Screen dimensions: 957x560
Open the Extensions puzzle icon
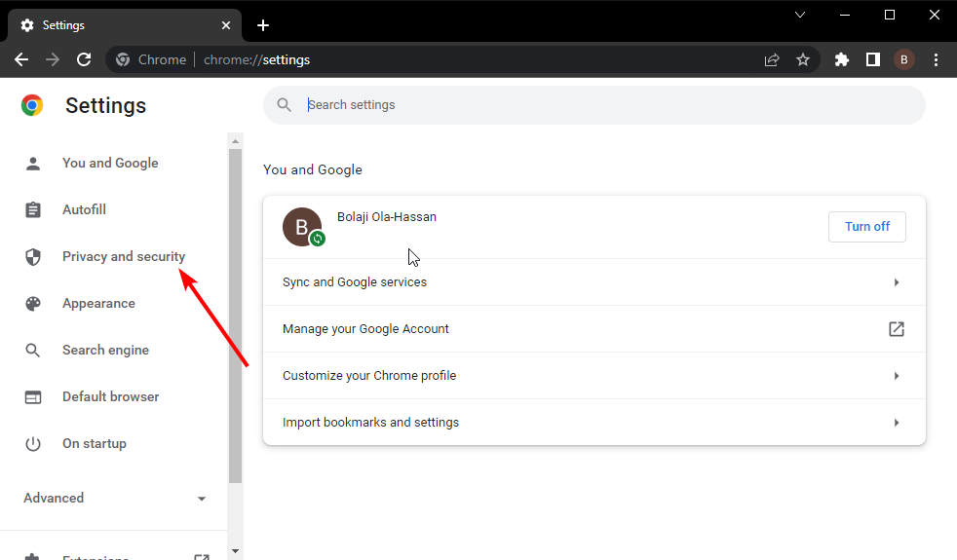(x=842, y=59)
